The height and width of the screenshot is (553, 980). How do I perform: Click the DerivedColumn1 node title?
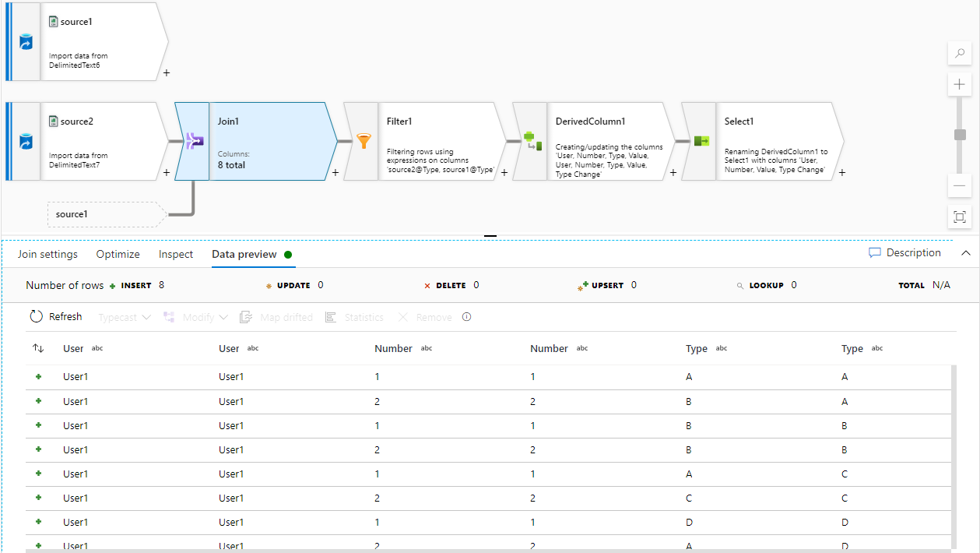click(590, 122)
